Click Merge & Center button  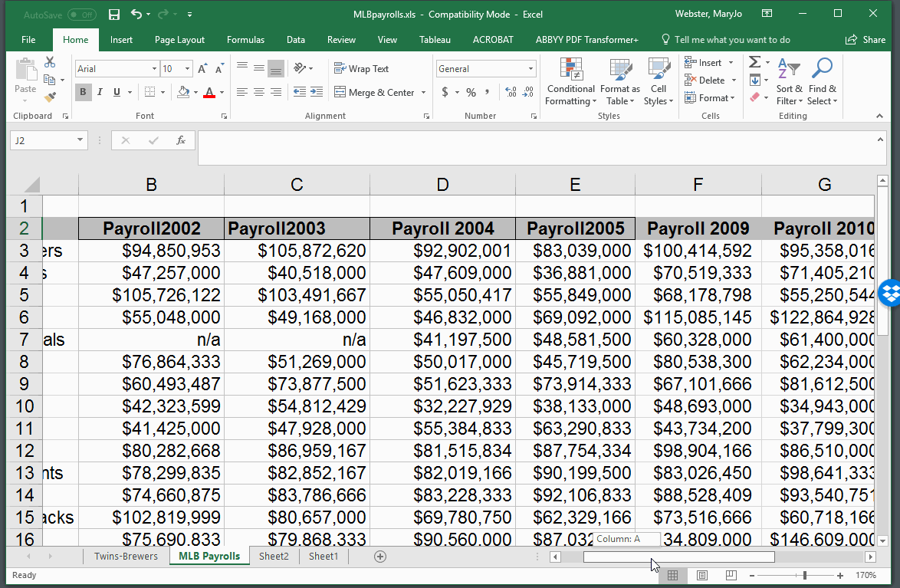click(375, 93)
